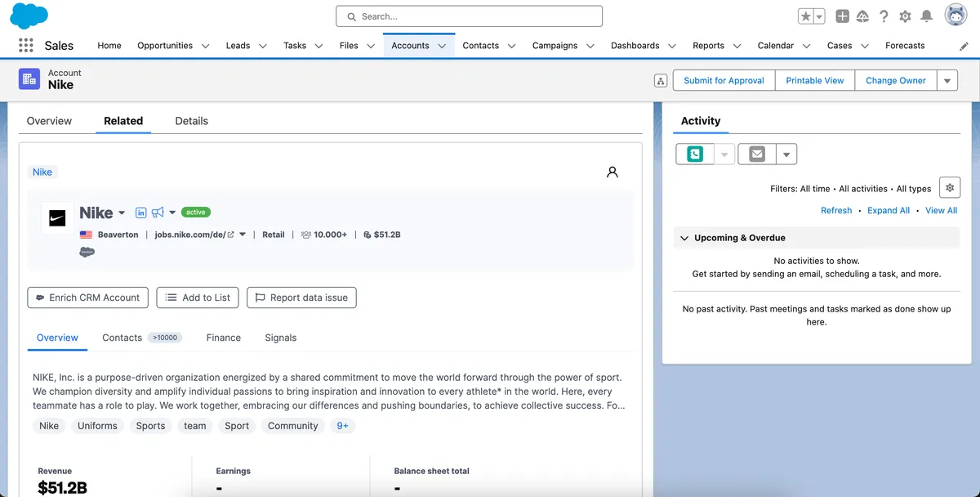Click the Email envelope icon in Activity
The height and width of the screenshot is (497, 980).
pyautogui.click(x=757, y=154)
